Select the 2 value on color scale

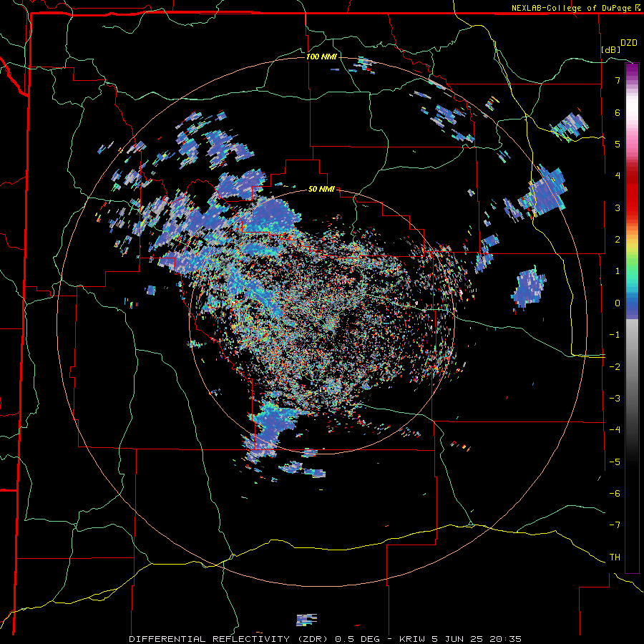click(x=618, y=240)
